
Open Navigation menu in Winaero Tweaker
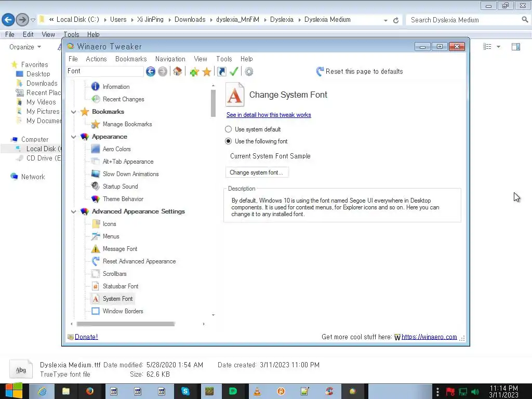pos(170,59)
